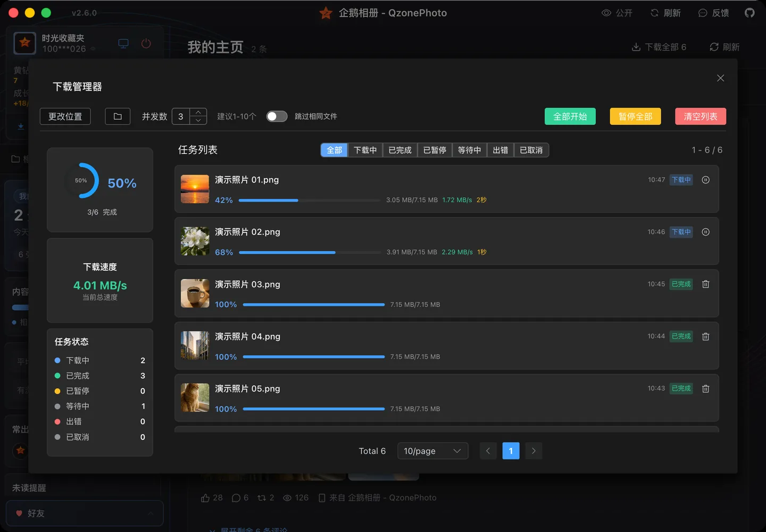Increase the 并发数 stepper value

click(x=198, y=112)
